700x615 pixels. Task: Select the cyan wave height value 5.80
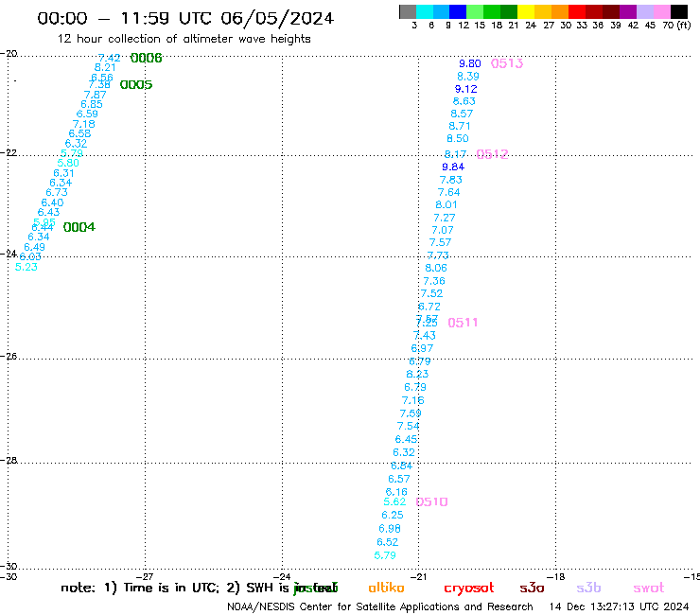tap(68, 163)
